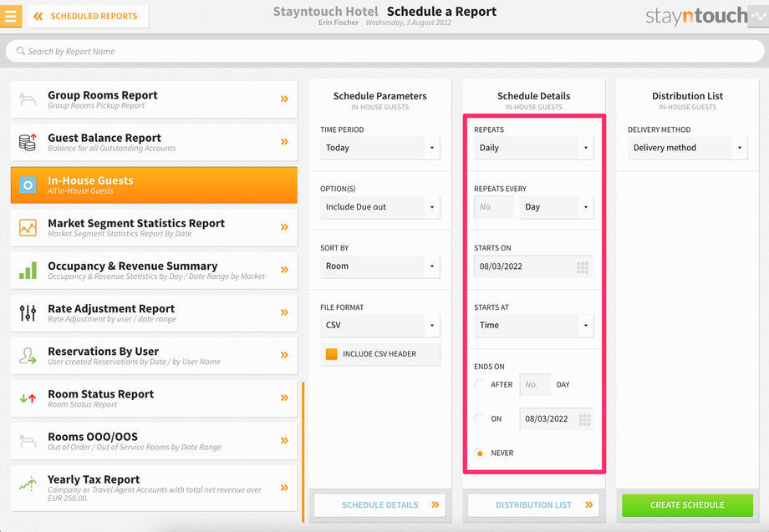This screenshot has width=769, height=532.
Task: Open the Starts On calendar picker icon
Action: (582, 267)
